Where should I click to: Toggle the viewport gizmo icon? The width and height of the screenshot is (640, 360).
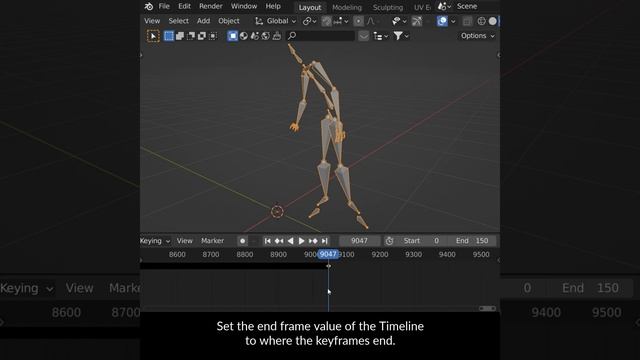pos(417,21)
